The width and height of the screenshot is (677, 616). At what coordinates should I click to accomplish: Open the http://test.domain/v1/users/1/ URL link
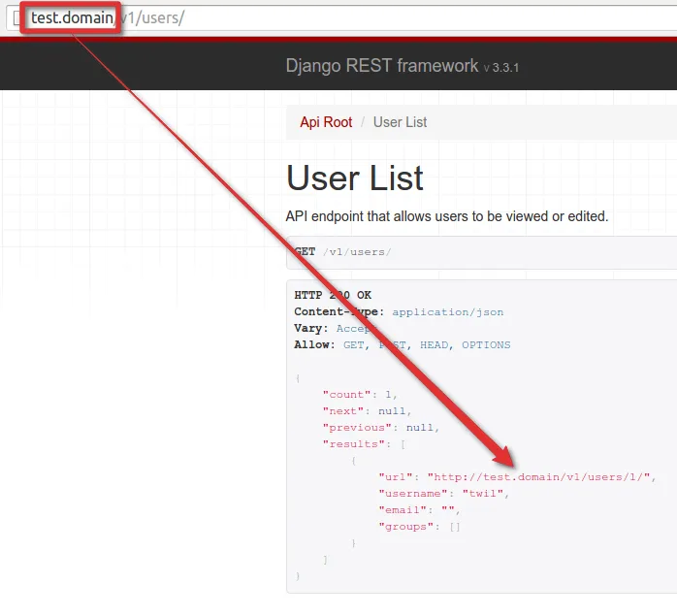538,477
